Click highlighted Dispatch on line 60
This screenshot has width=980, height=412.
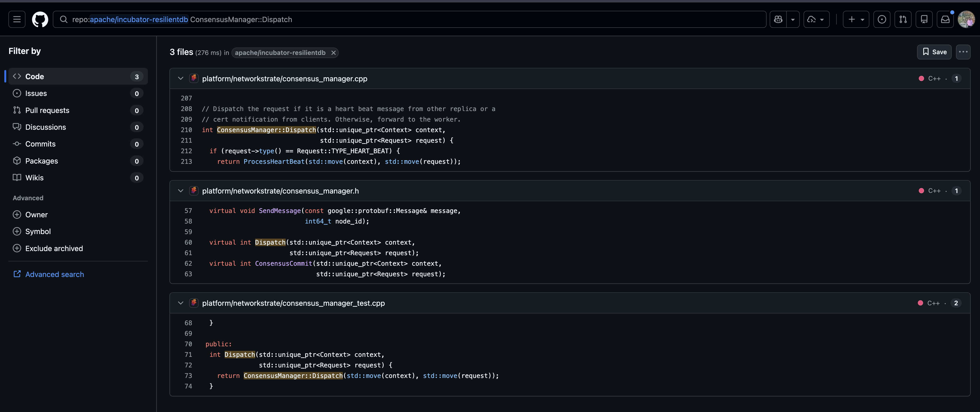coord(270,242)
